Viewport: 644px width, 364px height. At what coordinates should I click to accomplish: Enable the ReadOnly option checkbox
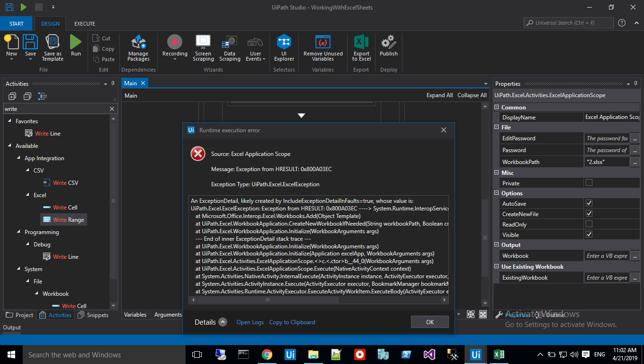pyautogui.click(x=589, y=224)
